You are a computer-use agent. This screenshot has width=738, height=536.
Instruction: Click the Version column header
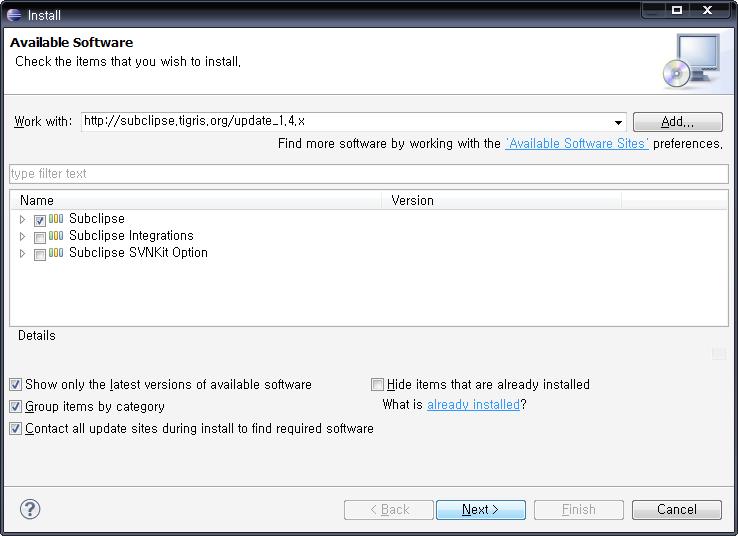click(501, 200)
